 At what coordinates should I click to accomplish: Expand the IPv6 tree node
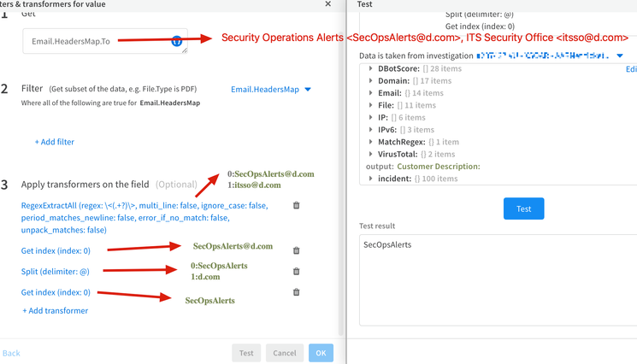[x=370, y=129]
